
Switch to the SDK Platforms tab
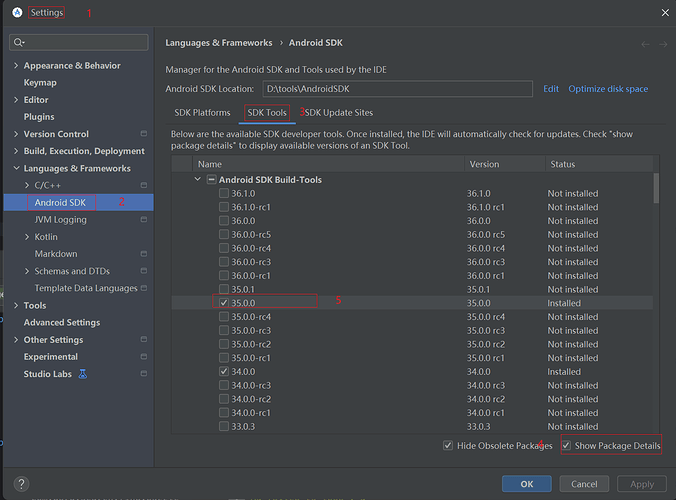click(x=202, y=113)
